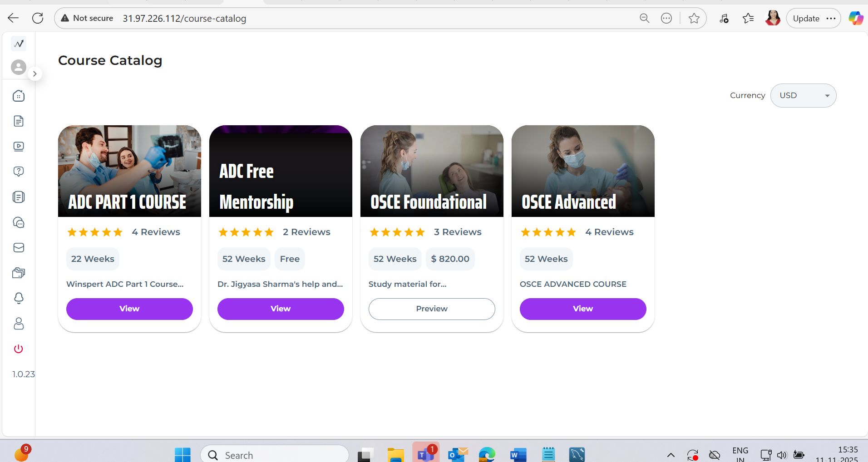
Task: Click the user profile sidebar icon
Action: 19,324
